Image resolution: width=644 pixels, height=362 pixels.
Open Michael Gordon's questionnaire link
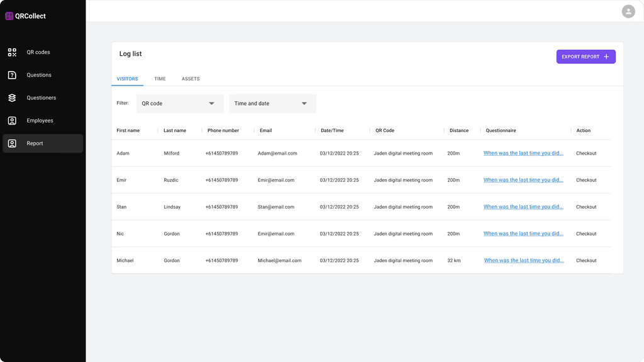pos(524,261)
